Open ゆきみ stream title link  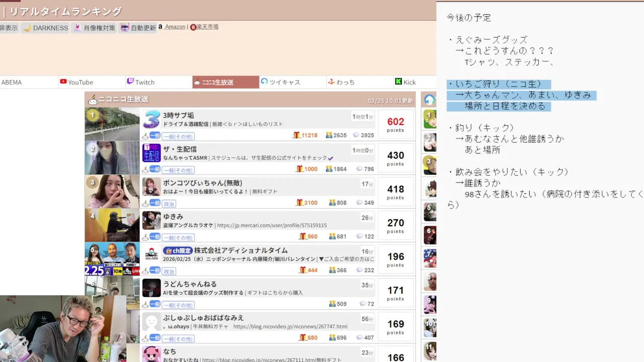173,216
